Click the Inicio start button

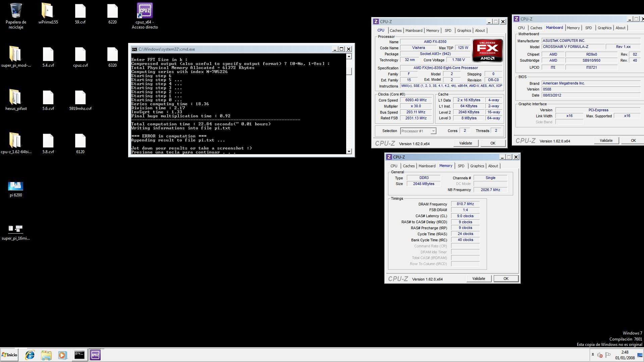[9, 355]
